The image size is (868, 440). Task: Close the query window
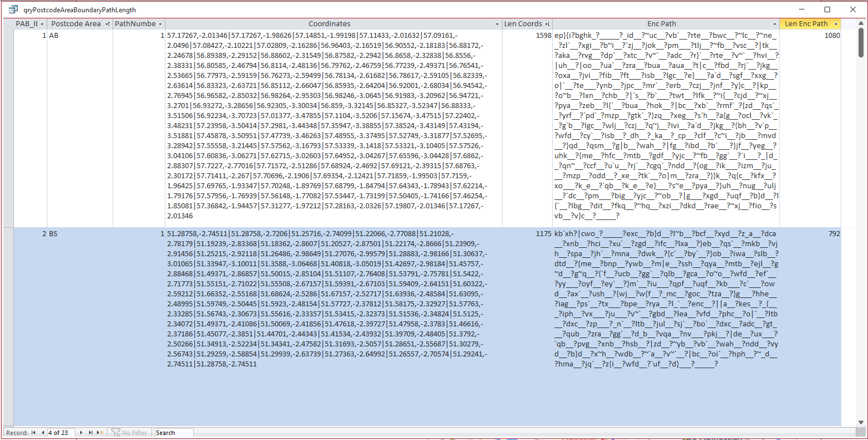coord(853,9)
